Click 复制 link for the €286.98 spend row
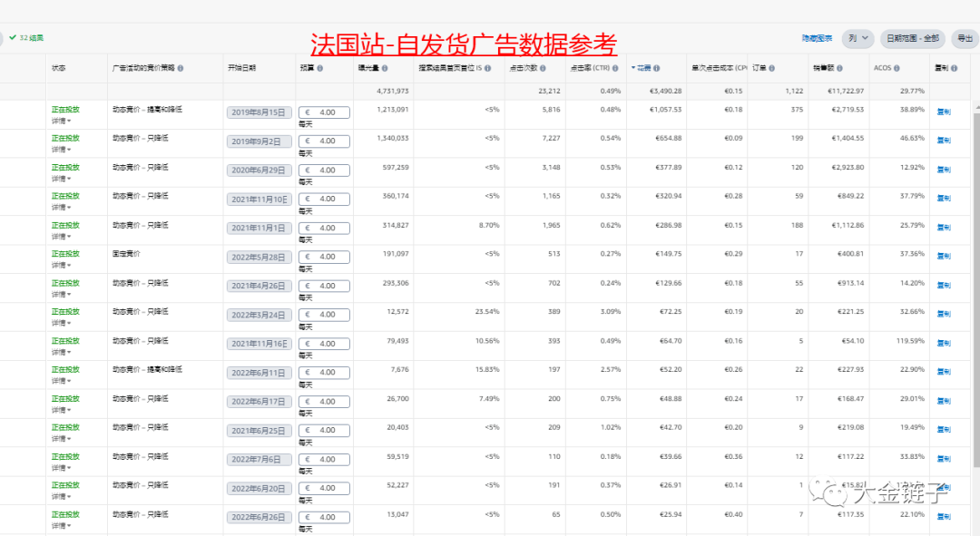 943,228
